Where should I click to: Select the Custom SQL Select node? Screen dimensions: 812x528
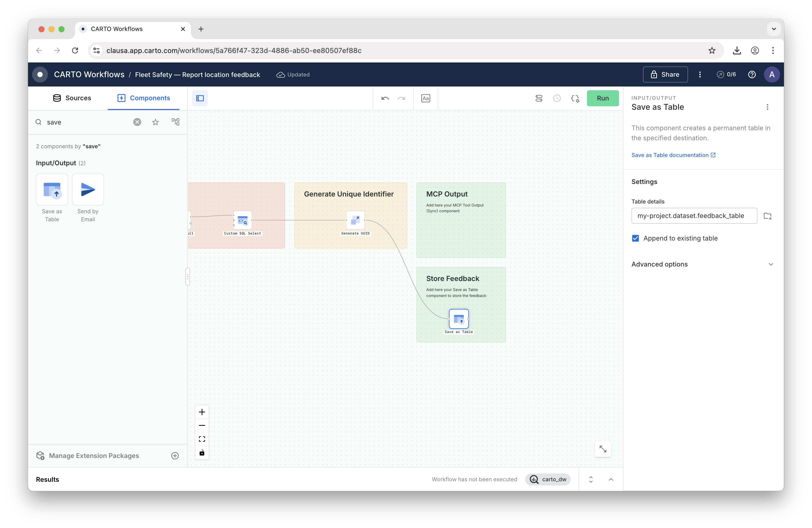(242, 220)
